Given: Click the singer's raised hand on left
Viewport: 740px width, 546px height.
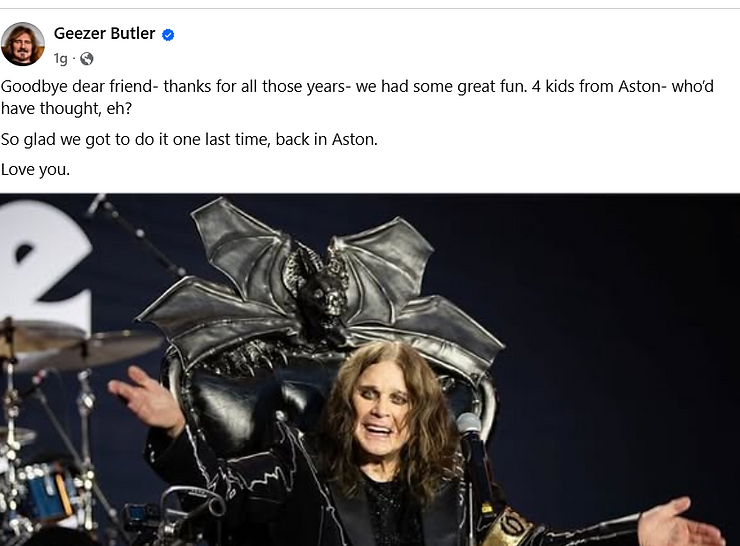Looking at the screenshot, I should pyautogui.click(x=148, y=397).
